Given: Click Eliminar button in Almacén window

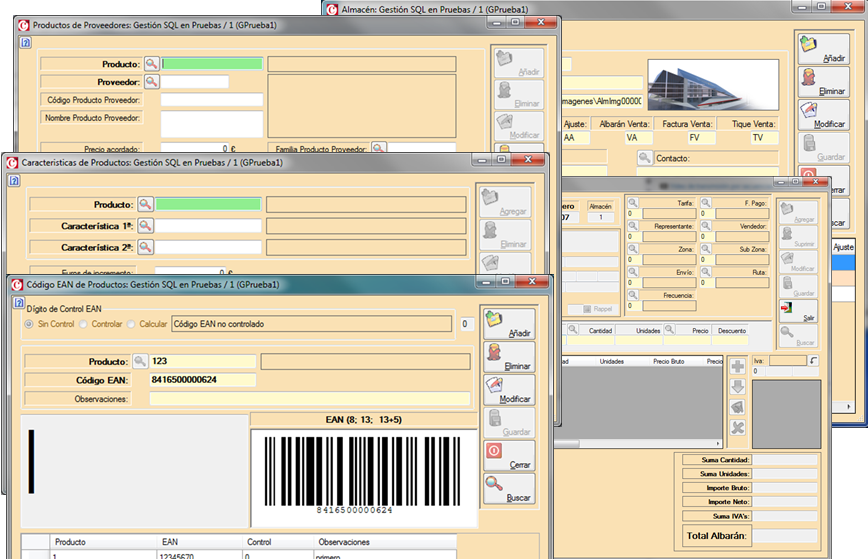Looking at the screenshot, I should pyautogui.click(x=824, y=82).
